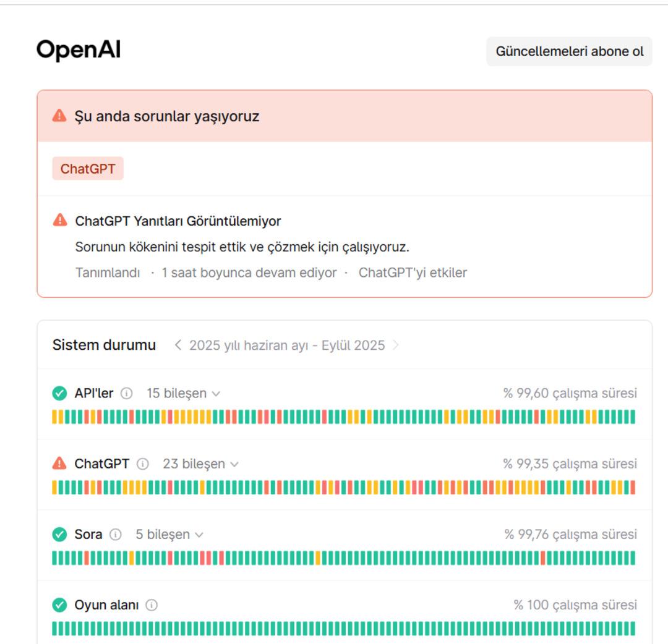Viewport: 668px width, 644px height.
Task: Expand the Sora 5 bileşen list
Action: point(169,534)
